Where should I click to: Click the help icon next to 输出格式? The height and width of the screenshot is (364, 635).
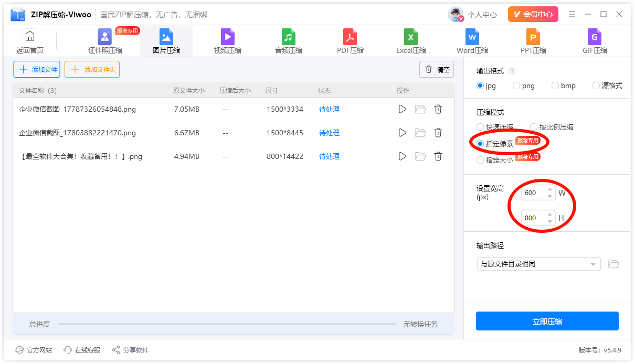coord(512,71)
